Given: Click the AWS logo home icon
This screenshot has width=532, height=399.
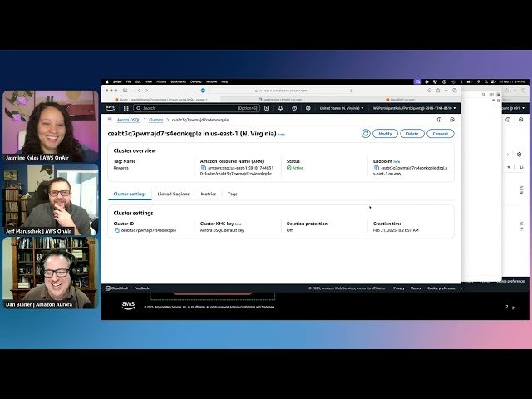Looking at the screenshot, I should coord(111,108).
